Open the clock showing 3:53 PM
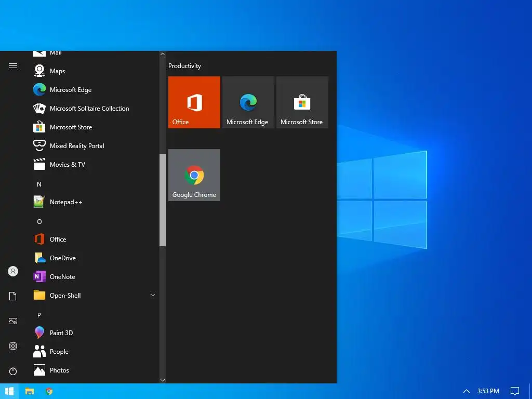The image size is (532, 399). [x=488, y=391]
